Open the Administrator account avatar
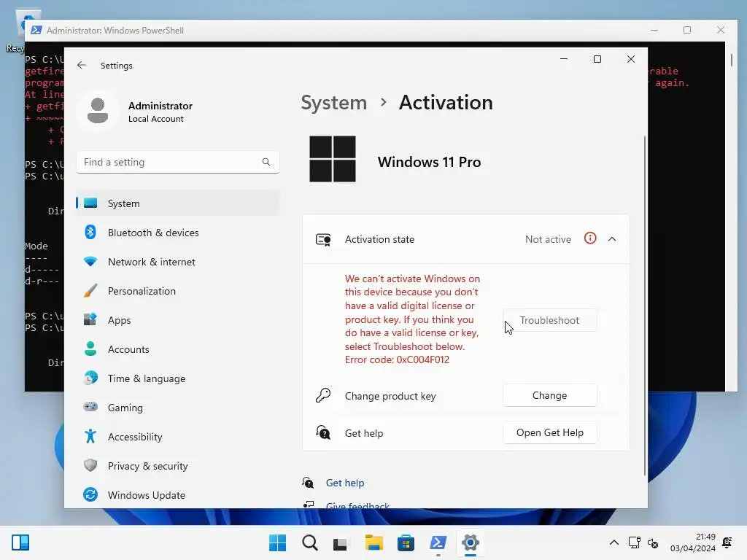Viewport: 747px width, 560px height. (x=98, y=111)
